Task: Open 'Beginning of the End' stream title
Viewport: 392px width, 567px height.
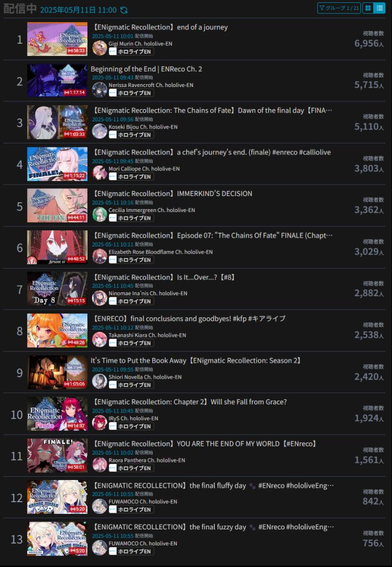Action: coord(147,69)
